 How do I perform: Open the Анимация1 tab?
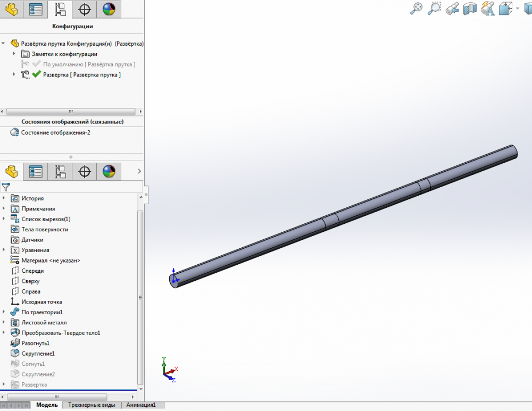click(141, 405)
